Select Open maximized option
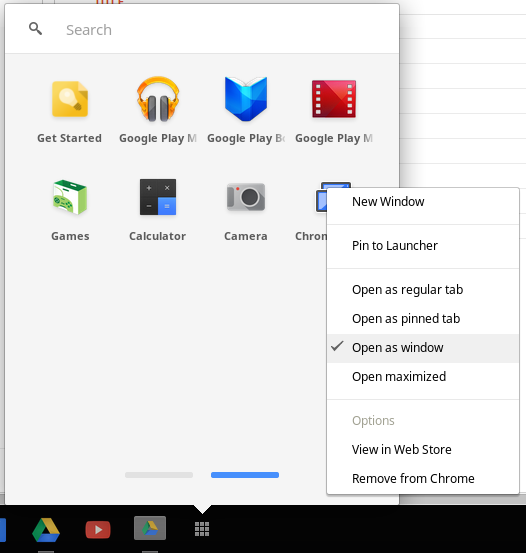The height and width of the screenshot is (553, 526). pyautogui.click(x=423, y=377)
